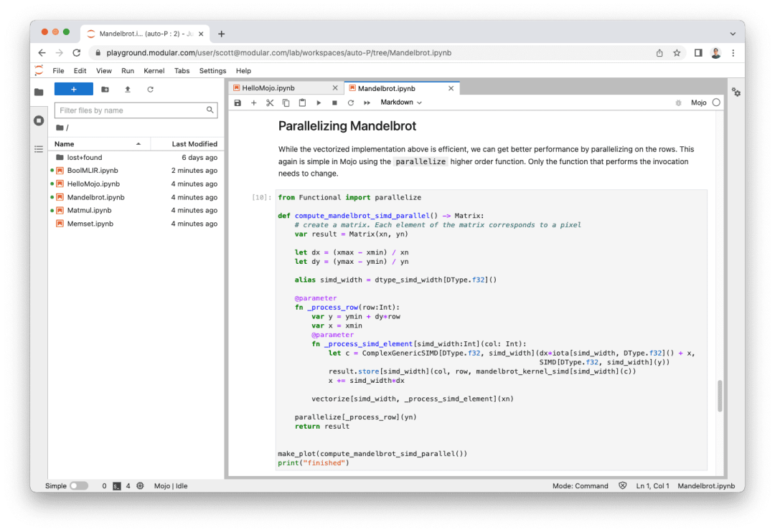Image resolution: width=775 pixels, height=532 pixels.
Task: Open the table of contents panel
Action: [x=39, y=149]
